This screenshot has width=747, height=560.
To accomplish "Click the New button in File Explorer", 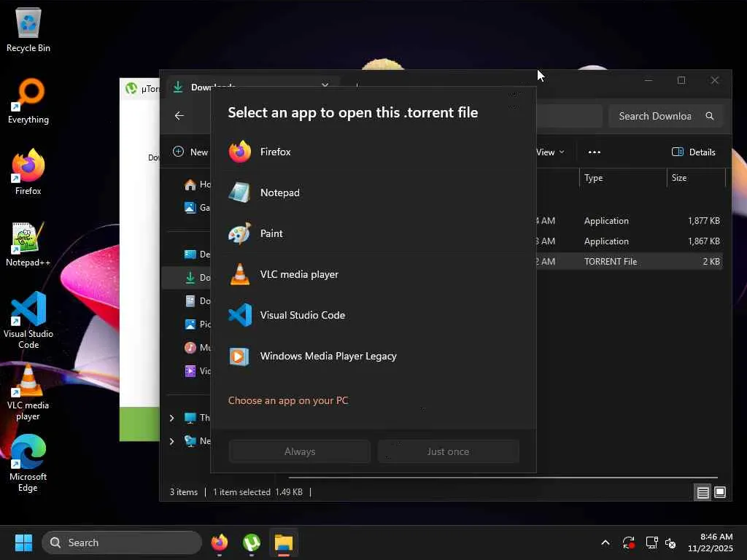I will point(190,152).
